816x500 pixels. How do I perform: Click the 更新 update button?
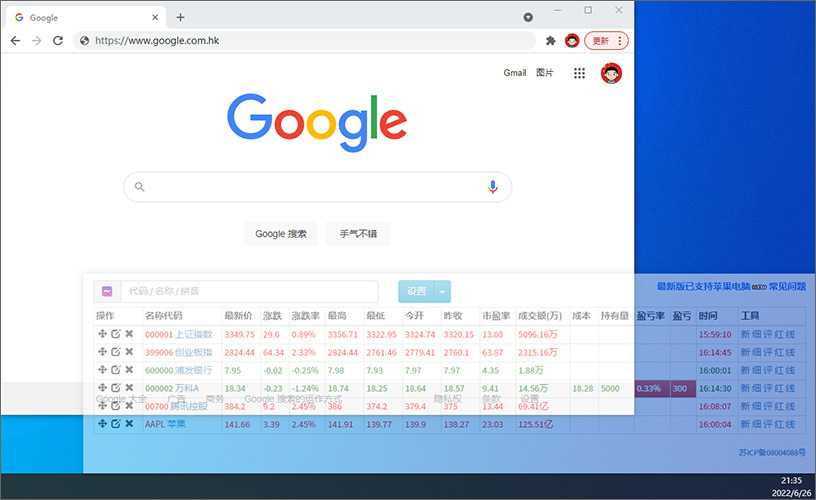click(x=601, y=41)
